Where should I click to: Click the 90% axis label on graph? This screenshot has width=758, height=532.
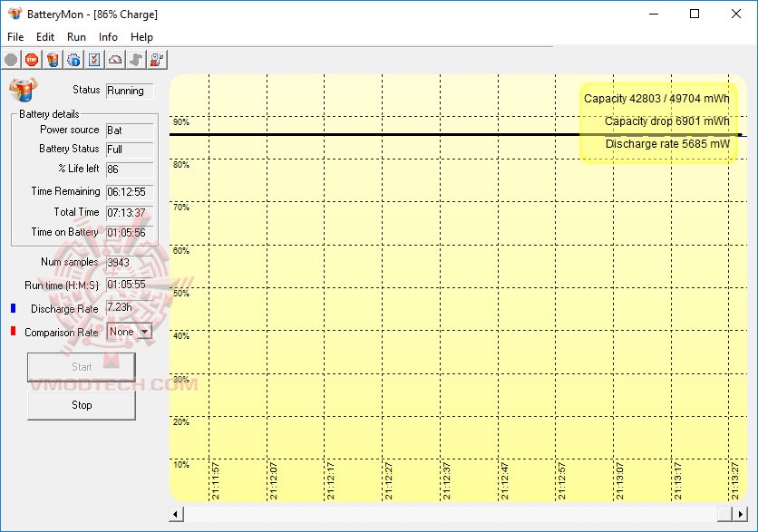(181, 122)
